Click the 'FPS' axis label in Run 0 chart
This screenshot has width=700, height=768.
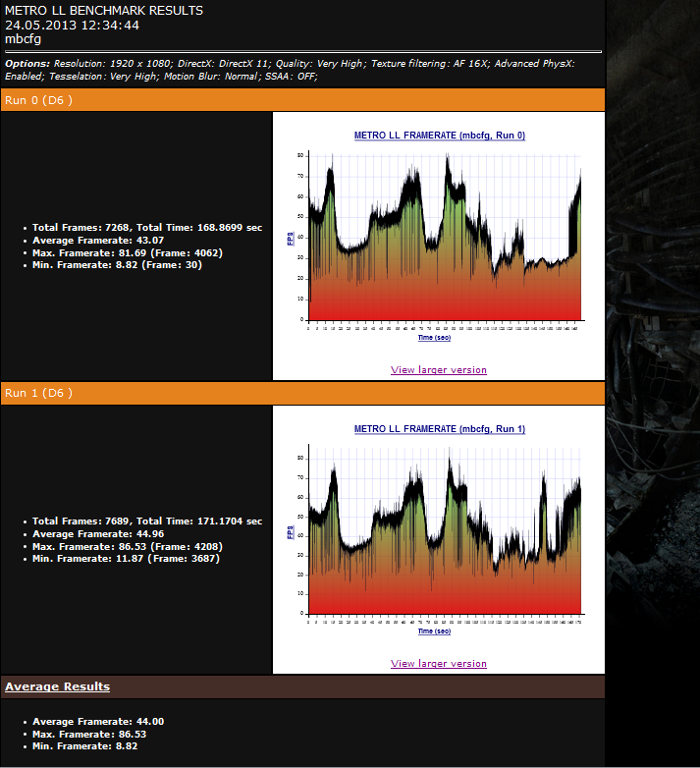291,239
